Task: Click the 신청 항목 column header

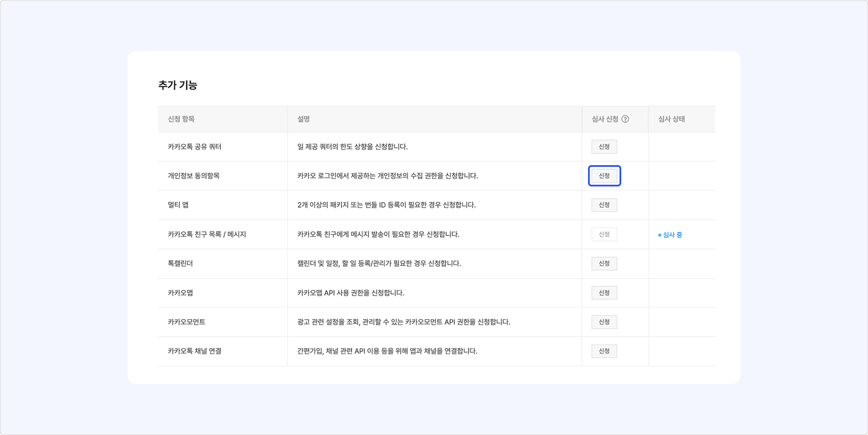Action: 181,119
